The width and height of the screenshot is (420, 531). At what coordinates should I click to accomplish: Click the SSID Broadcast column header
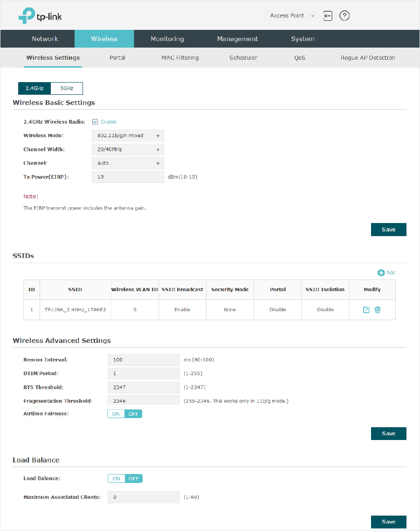182,290
